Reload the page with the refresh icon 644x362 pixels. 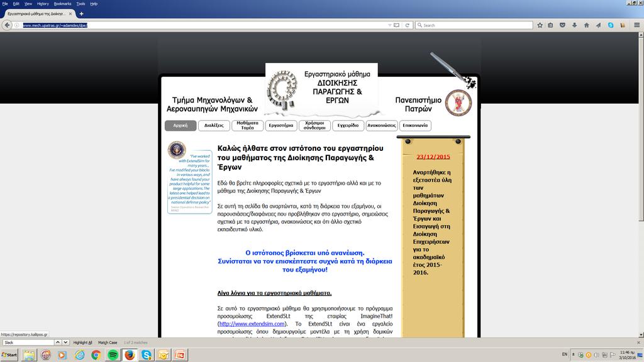(x=407, y=25)
